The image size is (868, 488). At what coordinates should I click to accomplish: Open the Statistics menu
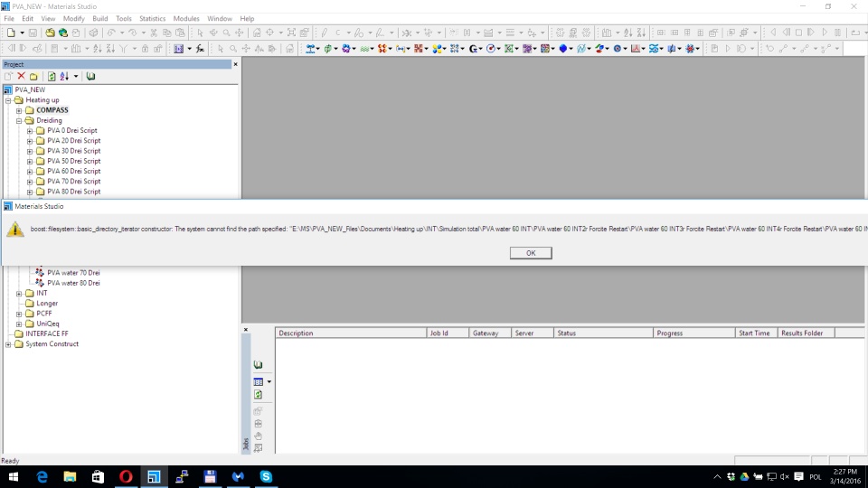[152, 19]
